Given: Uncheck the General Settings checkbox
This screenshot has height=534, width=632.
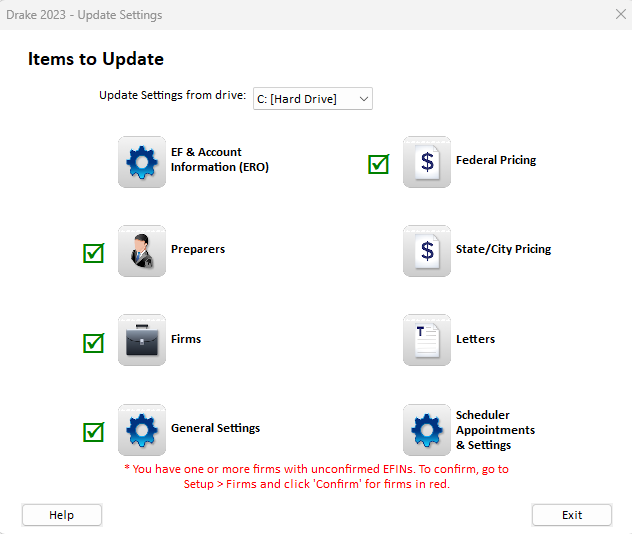Looking at the screenshot, I should pos(94,432).
